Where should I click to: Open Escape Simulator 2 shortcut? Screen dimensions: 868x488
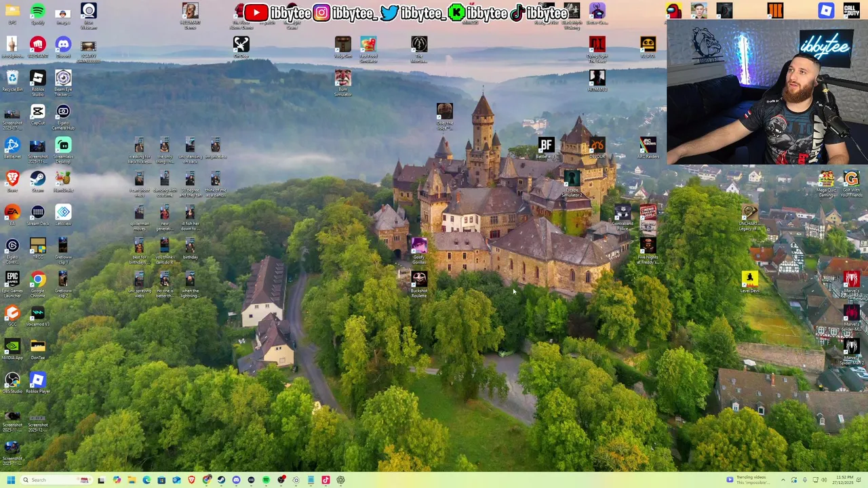click(572, 184)
